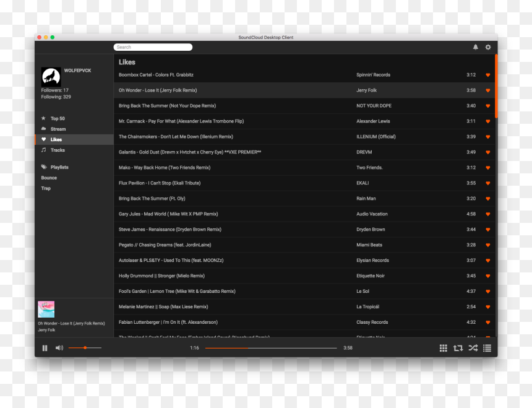Seek on the track progress bar
The image size is (532, 408).
click(271, 348)
